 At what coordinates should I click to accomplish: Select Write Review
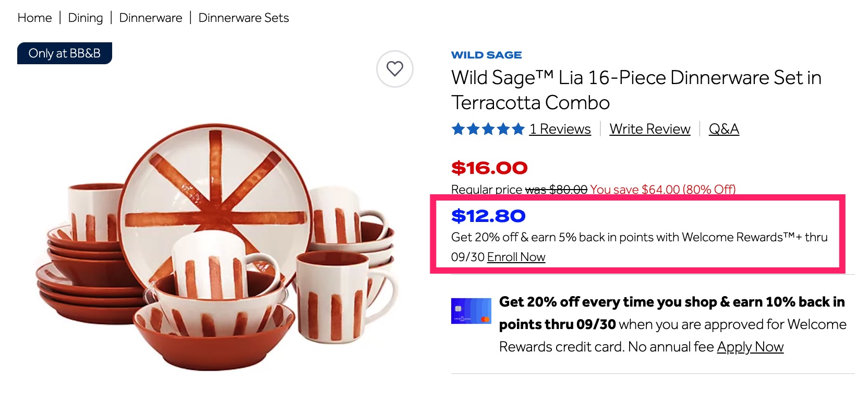pyautogui.click(x=649, y=128)
